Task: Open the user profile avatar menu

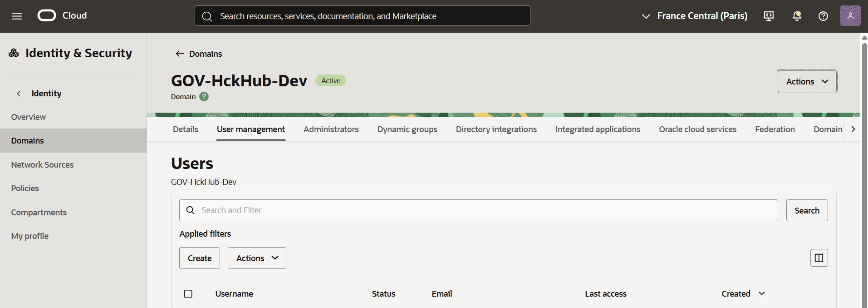Action: click(x=850, y=16)
